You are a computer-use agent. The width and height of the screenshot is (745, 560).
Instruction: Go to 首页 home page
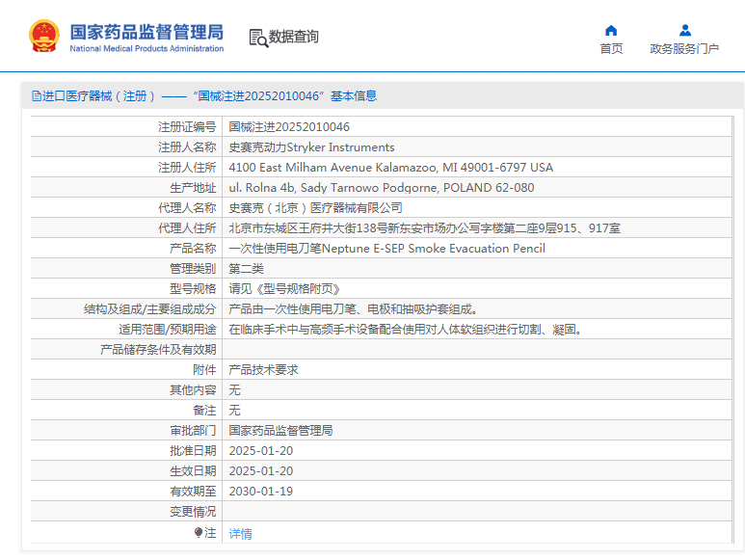[611, 48]
